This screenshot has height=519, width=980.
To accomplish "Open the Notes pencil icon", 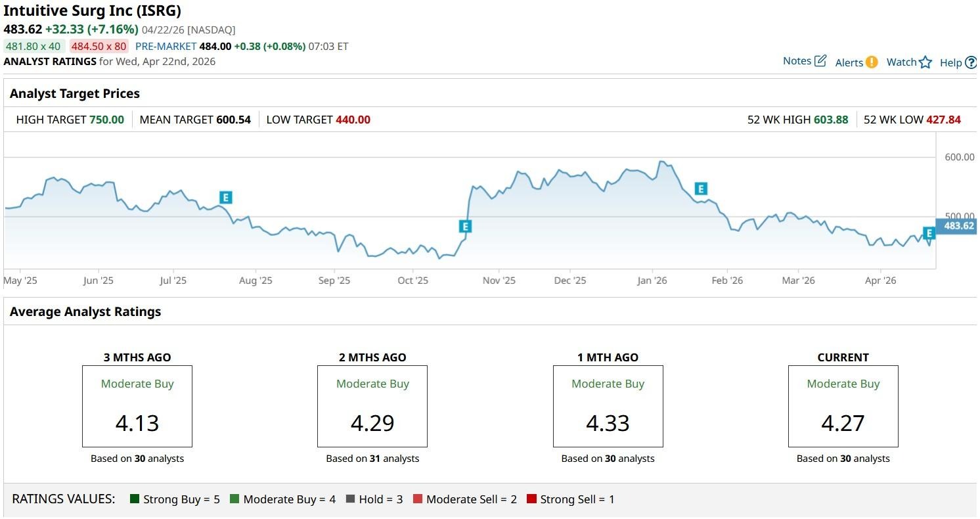I will tap(820, 61).
